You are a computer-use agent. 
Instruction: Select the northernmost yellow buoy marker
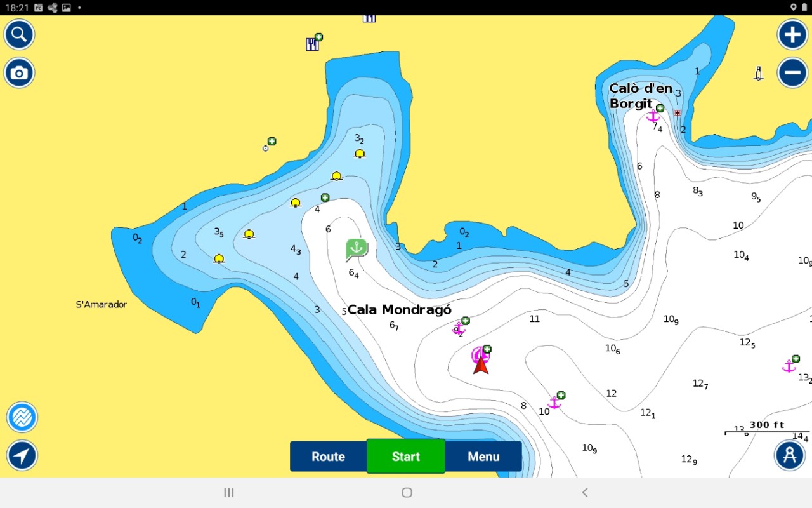click(360, 154)
